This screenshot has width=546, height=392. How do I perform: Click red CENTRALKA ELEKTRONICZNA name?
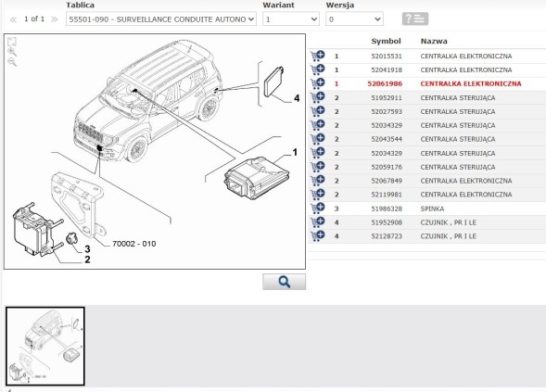click(471, 84)
